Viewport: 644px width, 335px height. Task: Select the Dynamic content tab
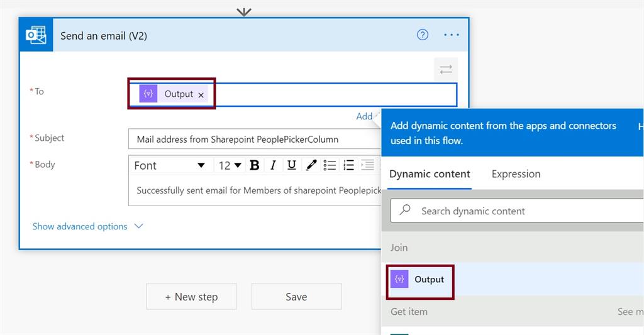pos(430,174)
